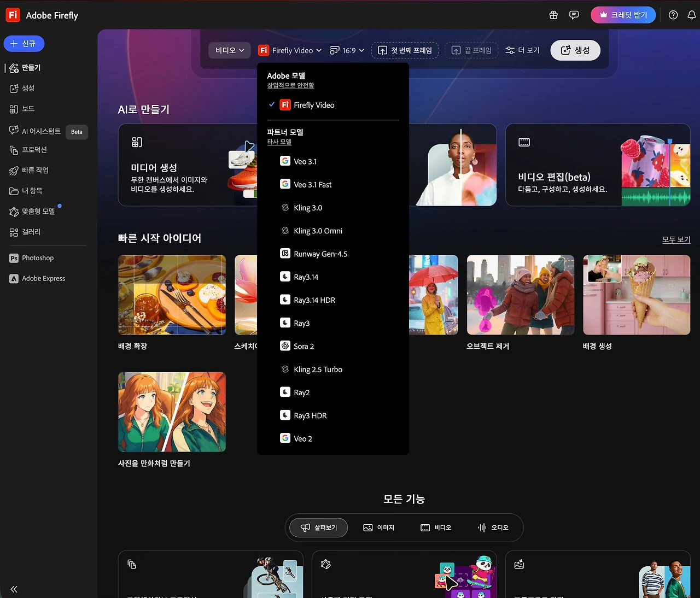Click the 크레딧 받기 button
The width and height of the screenshot is (700, 598).
coord(623,15)
